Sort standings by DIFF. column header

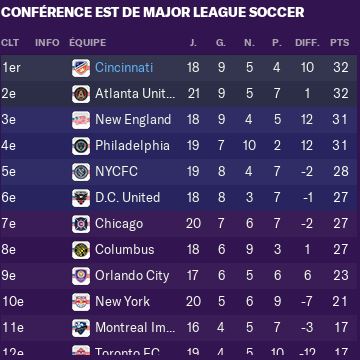(307, 43)
